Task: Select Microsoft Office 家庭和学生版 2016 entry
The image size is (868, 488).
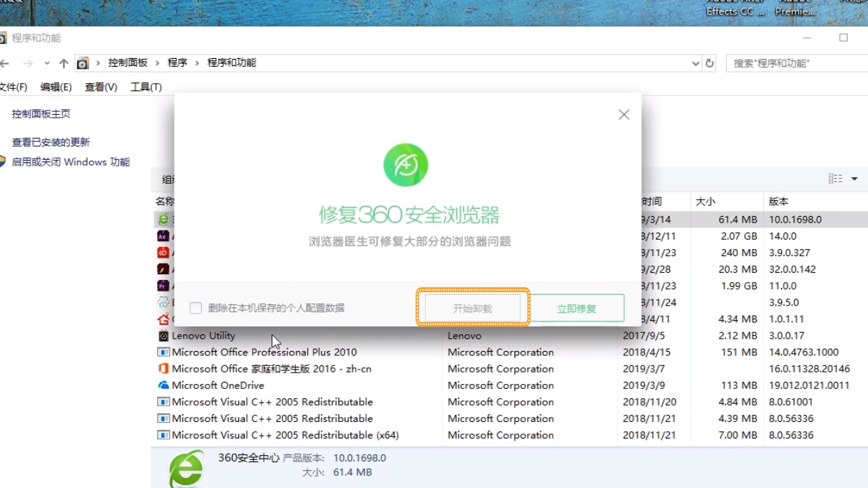Action: point(271,369)
